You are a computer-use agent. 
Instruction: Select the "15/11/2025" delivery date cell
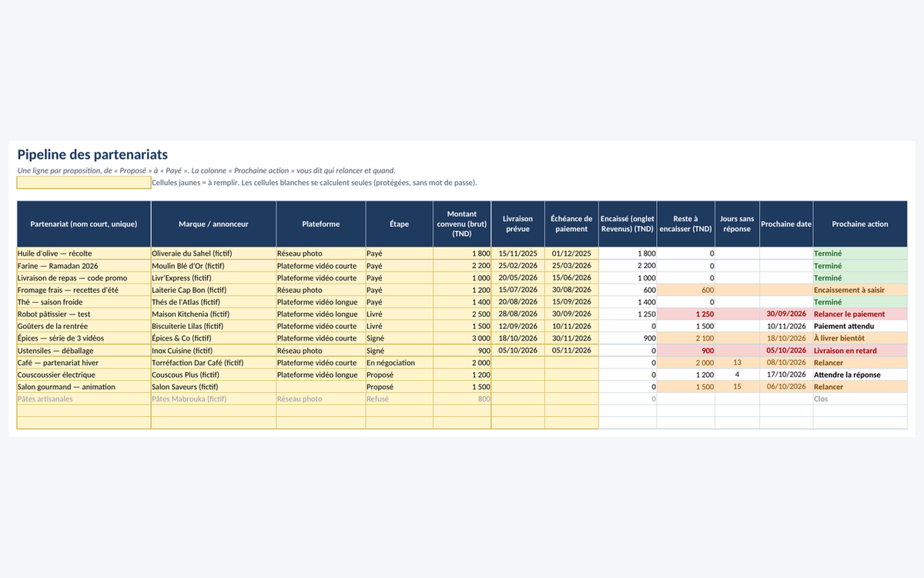click(517, 254)
